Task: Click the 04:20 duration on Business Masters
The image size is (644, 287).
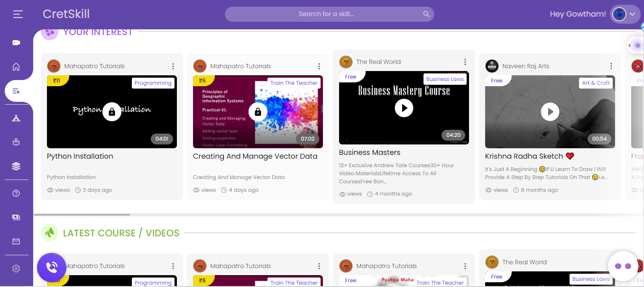Action: [453, 135]
